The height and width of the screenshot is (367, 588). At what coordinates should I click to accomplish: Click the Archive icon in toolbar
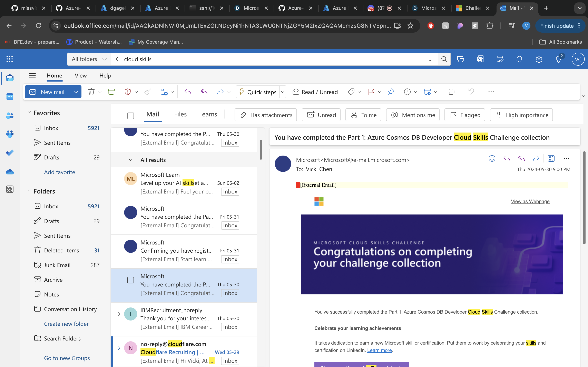coord(111,92)
